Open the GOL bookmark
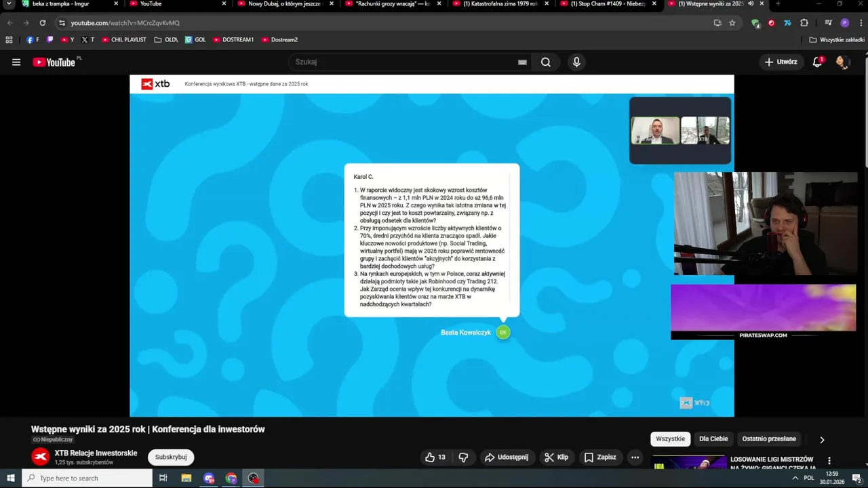Image resolution: width=868 pixels, height=488 pixels. click(x=195, y=40)
